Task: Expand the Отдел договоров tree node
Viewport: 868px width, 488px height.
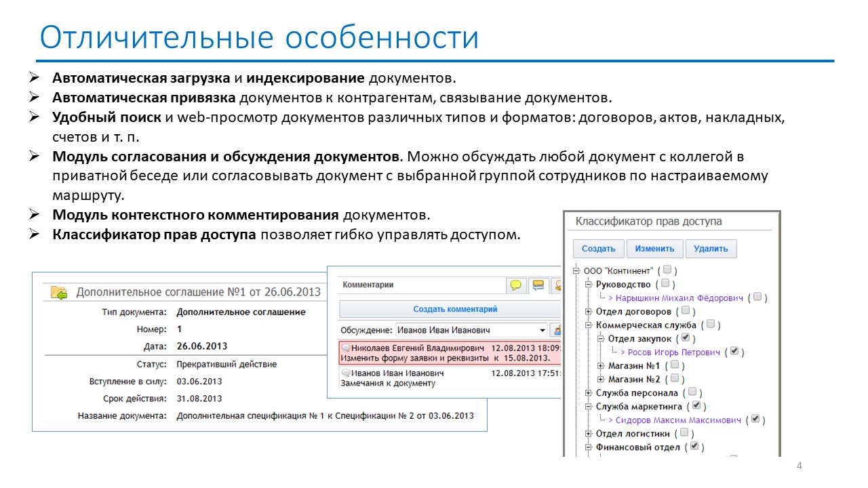Action: [x=589, y=311]
